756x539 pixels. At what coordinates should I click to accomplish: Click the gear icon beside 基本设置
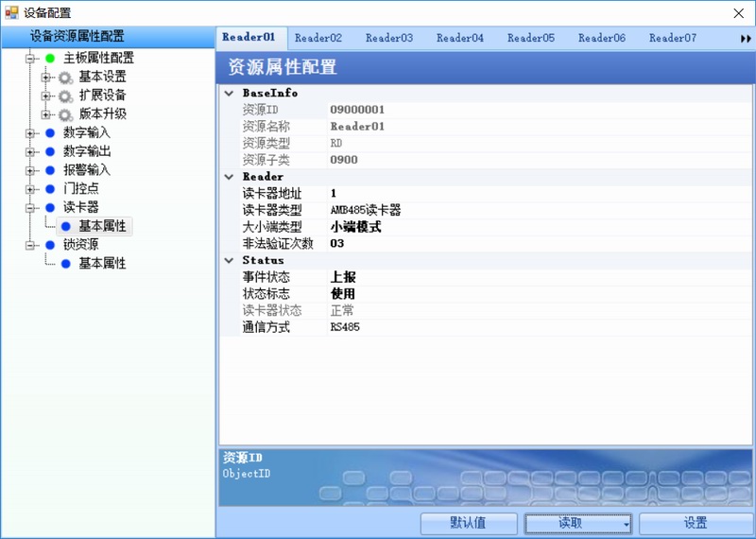pyautogui.click(x=65, y=77)
